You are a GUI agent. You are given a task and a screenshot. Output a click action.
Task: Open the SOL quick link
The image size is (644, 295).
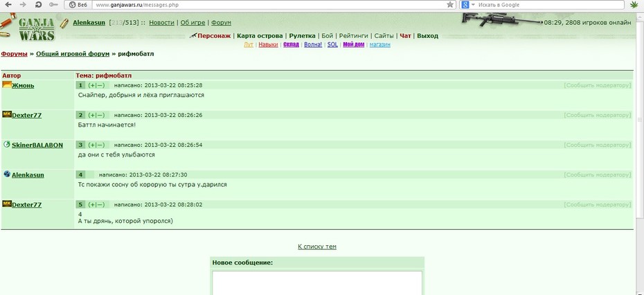tap(332, 44)
